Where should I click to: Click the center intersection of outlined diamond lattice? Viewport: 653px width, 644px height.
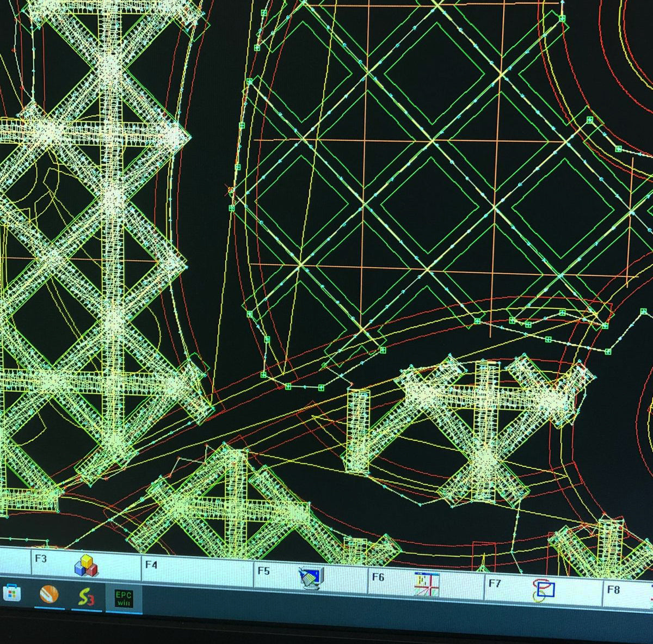[x=433, y=140]
